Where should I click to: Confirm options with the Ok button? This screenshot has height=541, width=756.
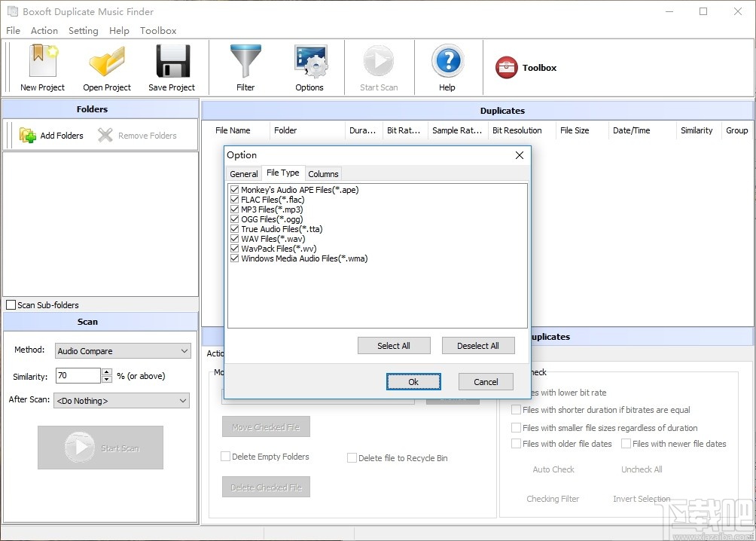[x=413, y=382]
